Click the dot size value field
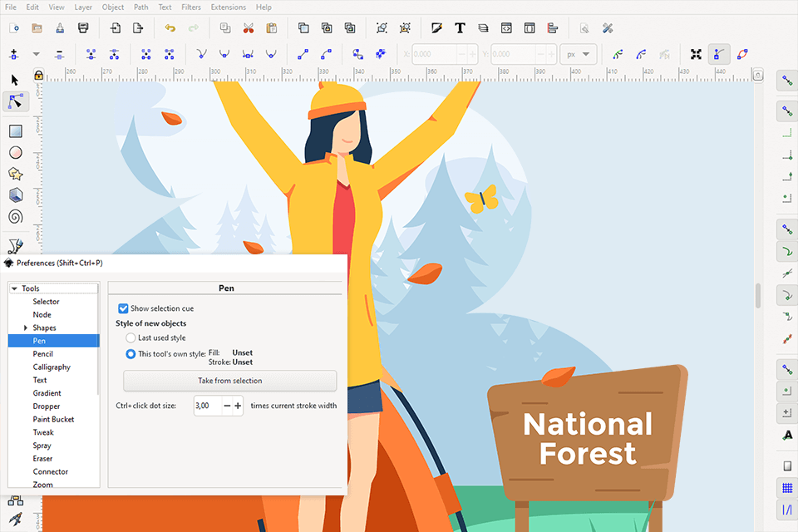 pos(208,406)
